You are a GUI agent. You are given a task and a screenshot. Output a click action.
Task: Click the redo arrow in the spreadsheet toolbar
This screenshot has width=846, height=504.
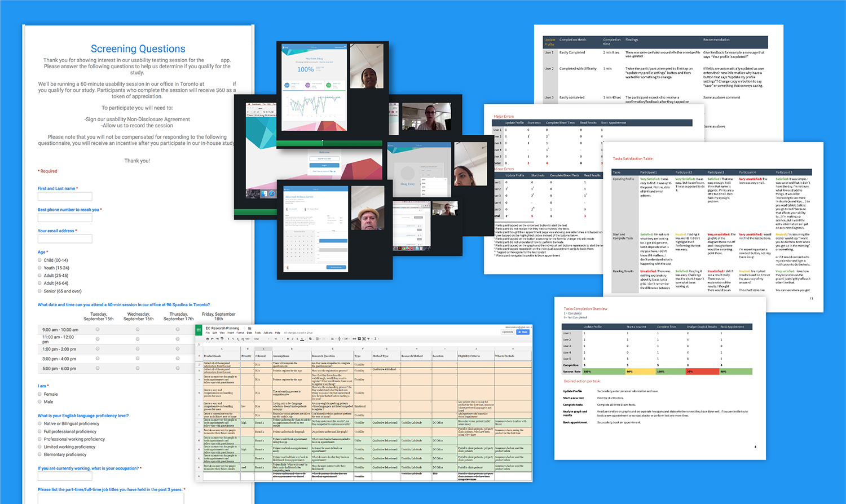pyautogui.click(x=217, y=339)
